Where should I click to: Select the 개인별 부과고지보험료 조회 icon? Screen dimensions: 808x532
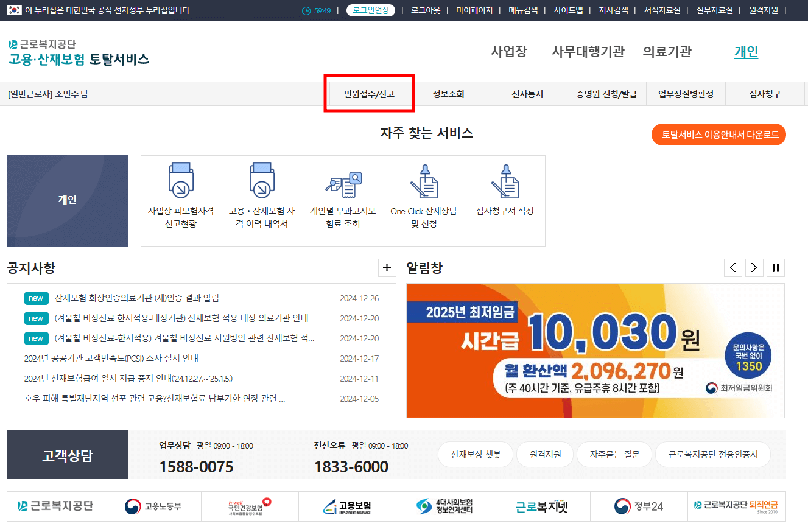pos(343,201)
